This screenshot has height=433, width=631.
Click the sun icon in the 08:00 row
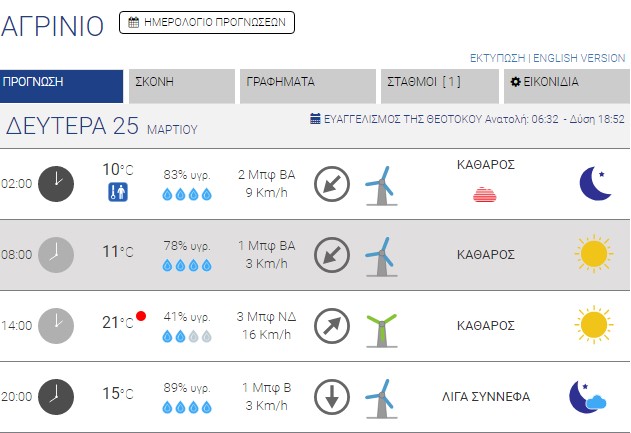[x=593, y=254]
